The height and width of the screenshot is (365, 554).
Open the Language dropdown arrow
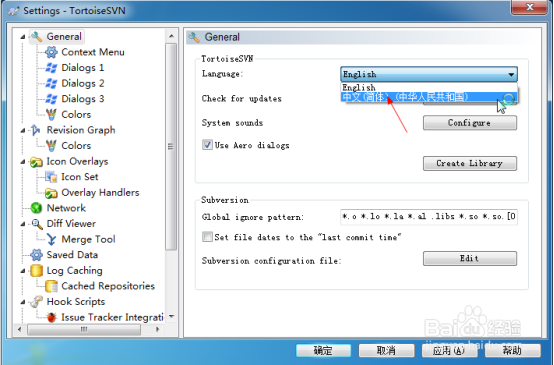click(x=511, y=74)
